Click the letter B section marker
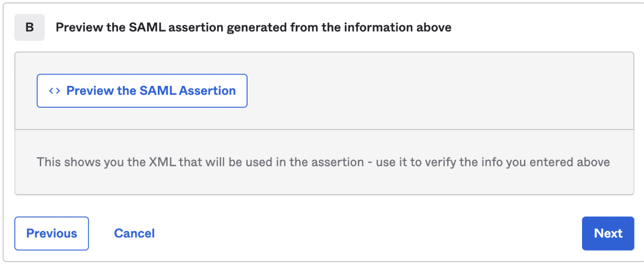Screen dimensions: 644x266 tap(29, 27)
